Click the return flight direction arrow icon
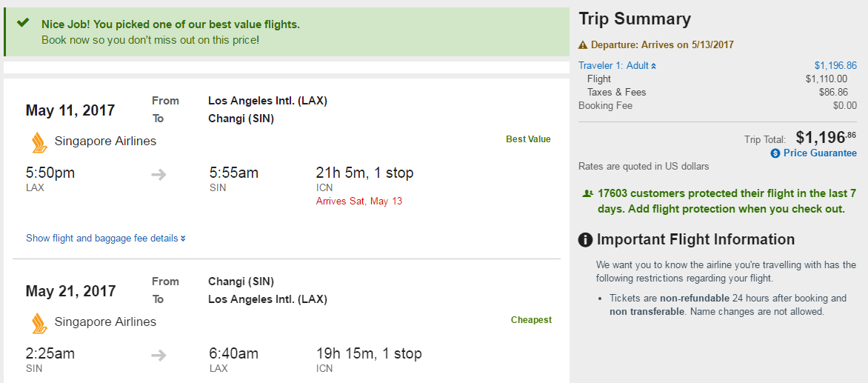868x383 pixels. (x=158, y=356)
